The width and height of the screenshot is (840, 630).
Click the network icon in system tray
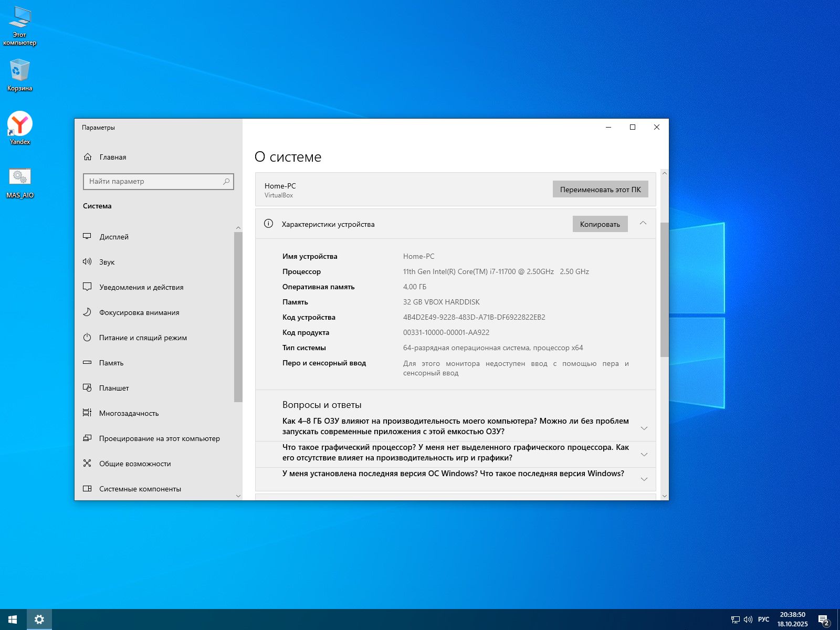pos(735,619)
